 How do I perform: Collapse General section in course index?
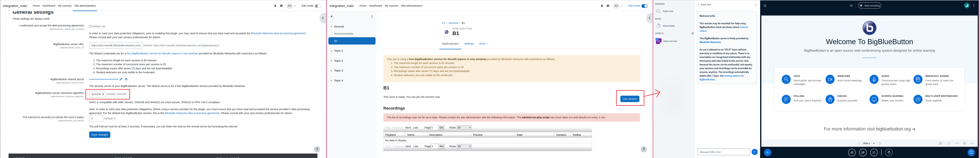pos(331,27)
